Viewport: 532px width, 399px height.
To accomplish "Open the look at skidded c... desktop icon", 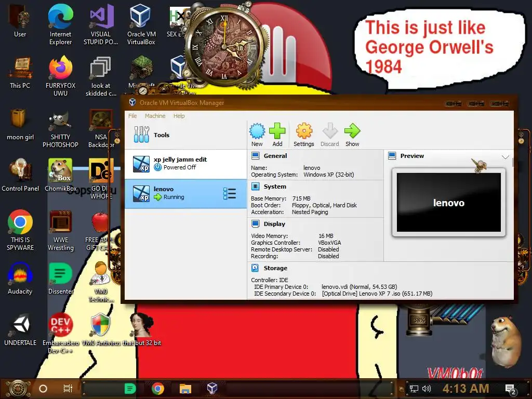I will (101, 76).
